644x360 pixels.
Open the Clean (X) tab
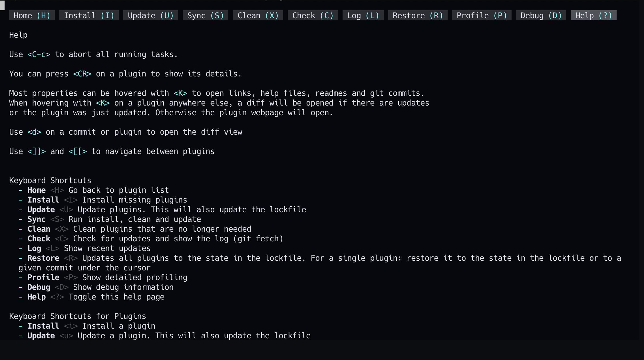(x=258, y=15)
